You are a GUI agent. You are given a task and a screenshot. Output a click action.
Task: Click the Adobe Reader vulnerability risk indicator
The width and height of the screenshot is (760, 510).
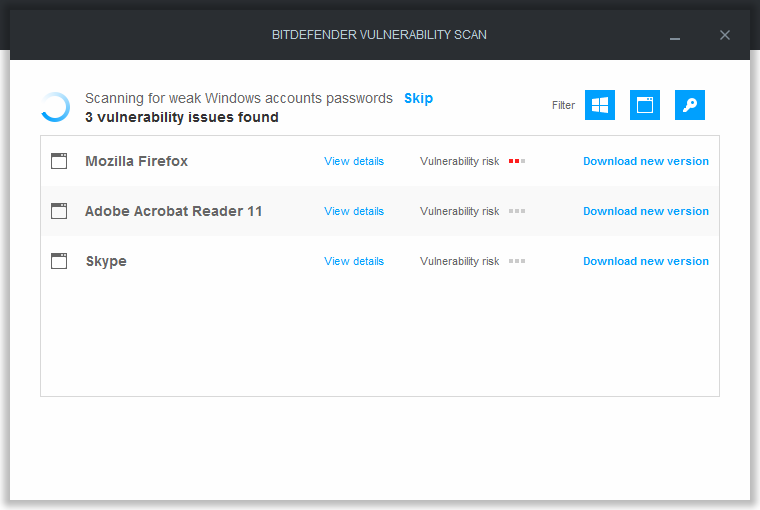click(x=517, y=211)
